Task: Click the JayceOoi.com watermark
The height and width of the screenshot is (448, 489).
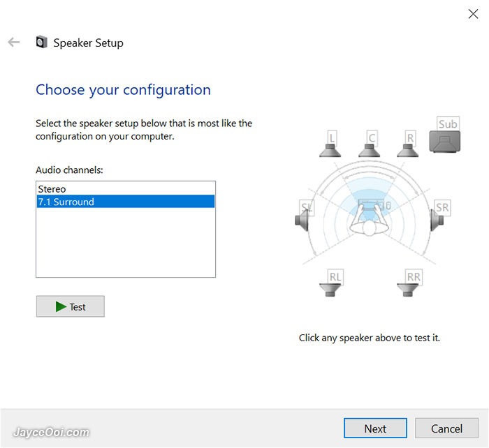Action: (52, 432)
